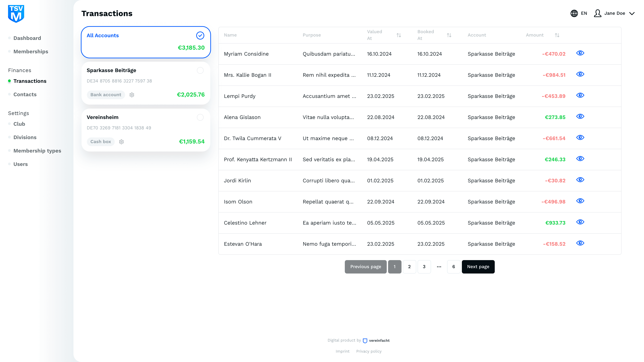Image resolution: width=644 pixels, height=362 pixels.
Task: Go to Membership types settings
Action: click(x=37, y=151)
